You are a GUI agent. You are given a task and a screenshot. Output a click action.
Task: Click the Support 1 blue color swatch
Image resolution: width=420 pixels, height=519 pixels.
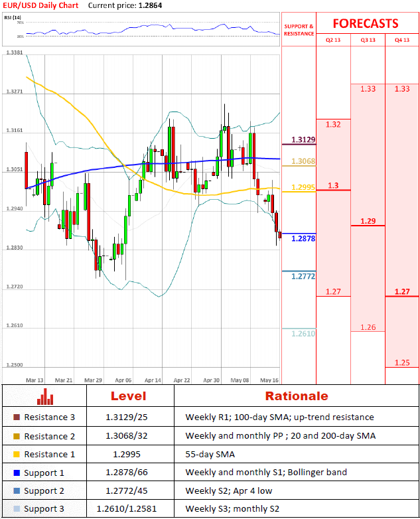pyautogui.click(x=17, y=473)
